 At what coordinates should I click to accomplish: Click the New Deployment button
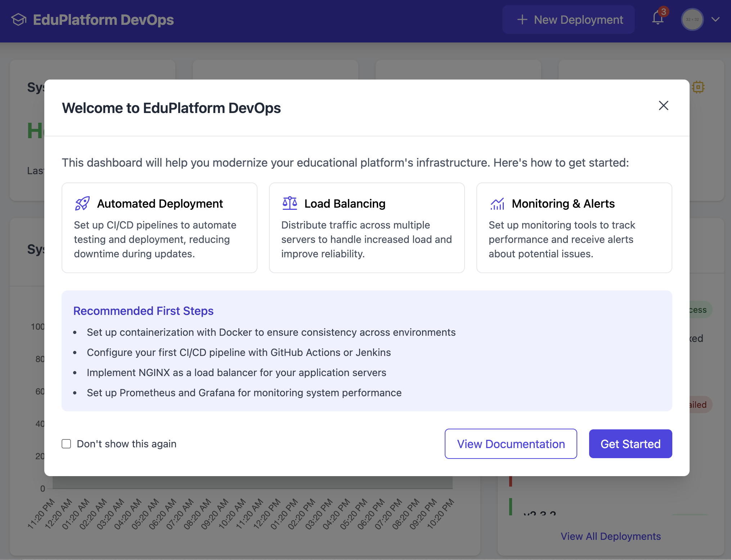tap(568, 20)
